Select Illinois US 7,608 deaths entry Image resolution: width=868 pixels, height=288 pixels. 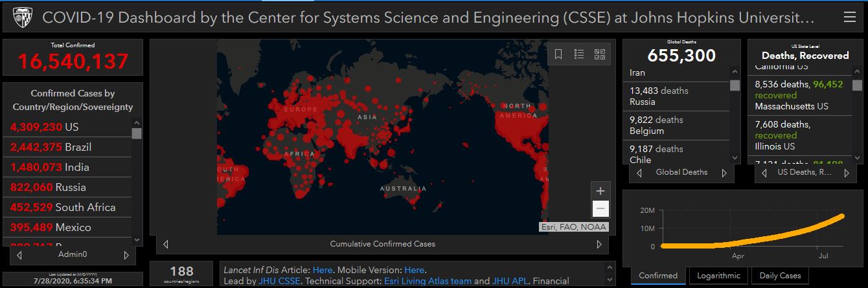[801, 135]
